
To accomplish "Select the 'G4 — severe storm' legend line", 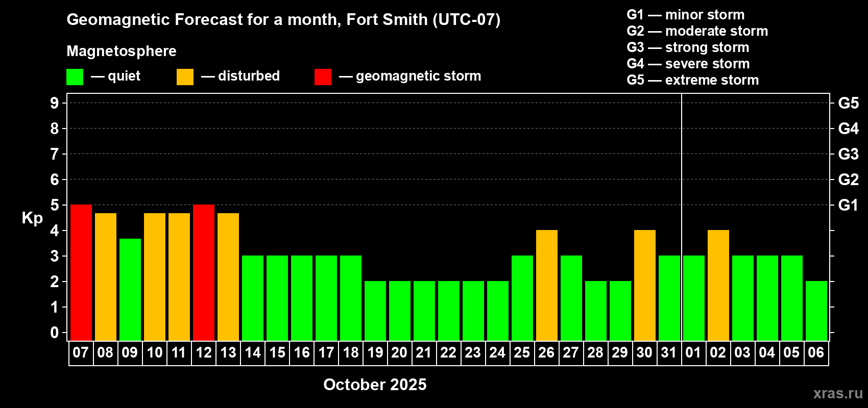I will 688,64.
